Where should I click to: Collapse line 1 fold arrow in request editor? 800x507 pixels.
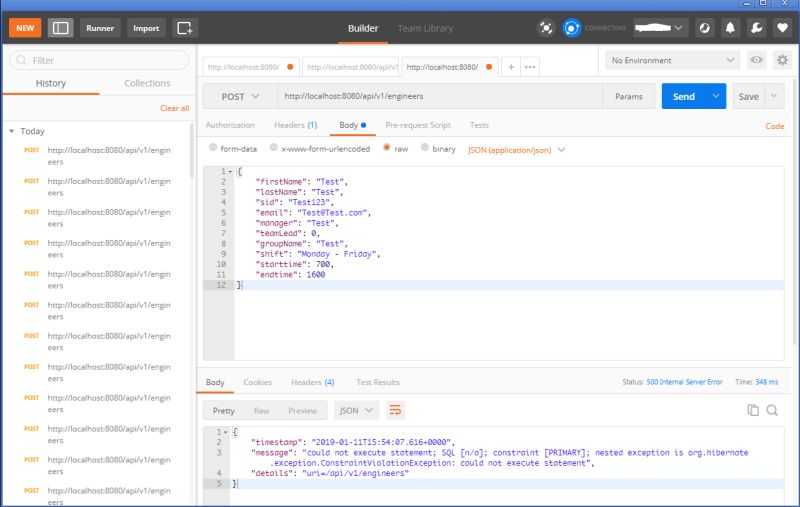(x=230, y=171)
